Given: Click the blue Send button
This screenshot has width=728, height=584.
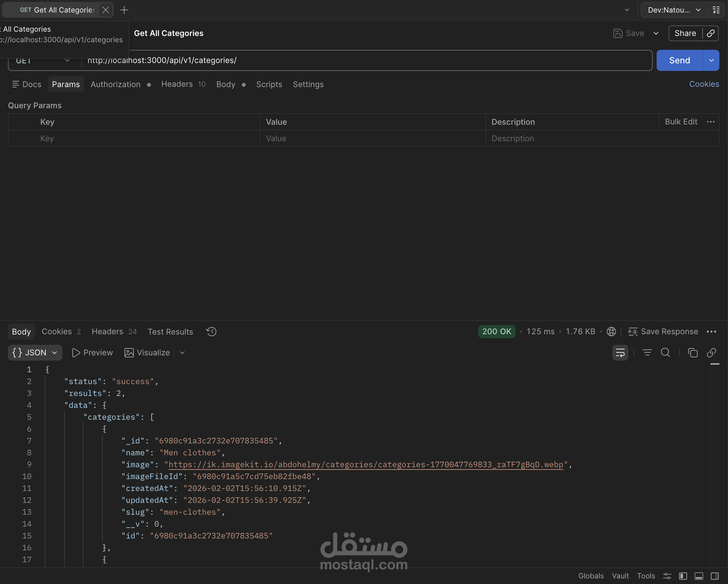Looking at the screenshot, I should coord(679,60).
